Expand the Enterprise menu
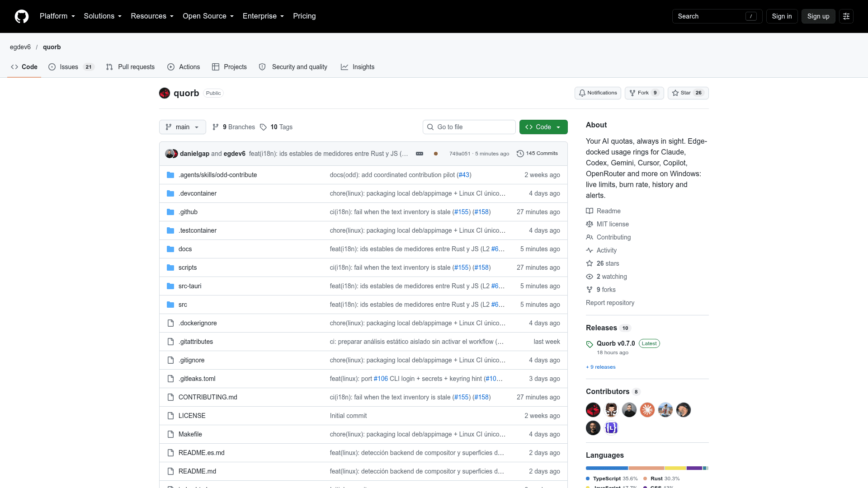Image resolution: width=868 pixels, height=488 pixels. coord(264,16)
